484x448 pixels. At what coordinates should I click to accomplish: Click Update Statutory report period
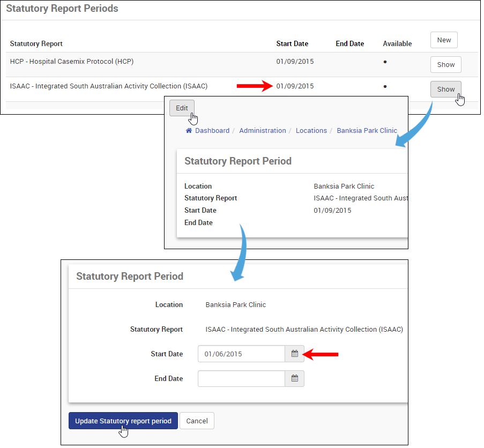(x=123, y=421)
